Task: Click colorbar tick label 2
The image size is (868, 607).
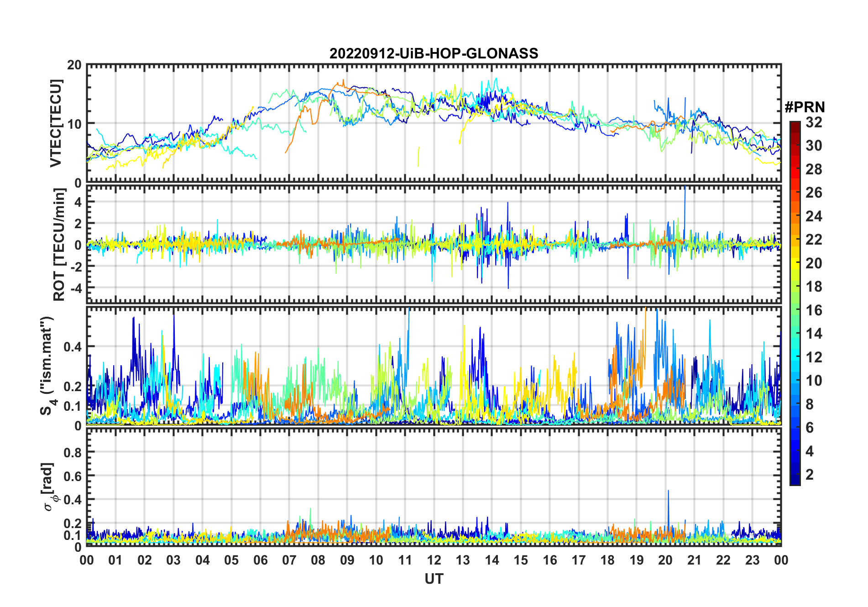Action: tap(810, 475)
